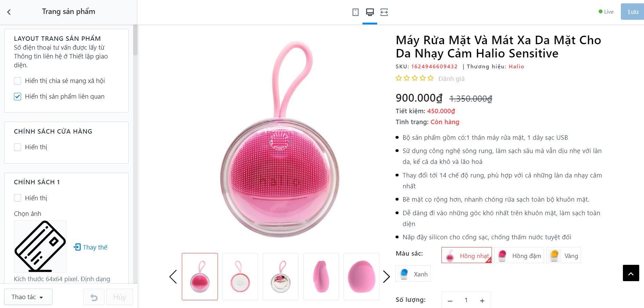Select desktop preview icon

(370, 12)
